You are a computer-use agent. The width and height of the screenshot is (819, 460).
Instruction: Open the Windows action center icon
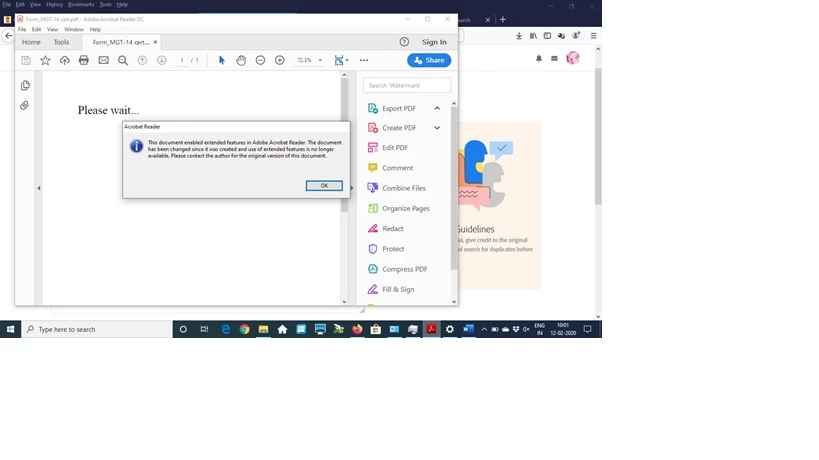coord(588,329)
